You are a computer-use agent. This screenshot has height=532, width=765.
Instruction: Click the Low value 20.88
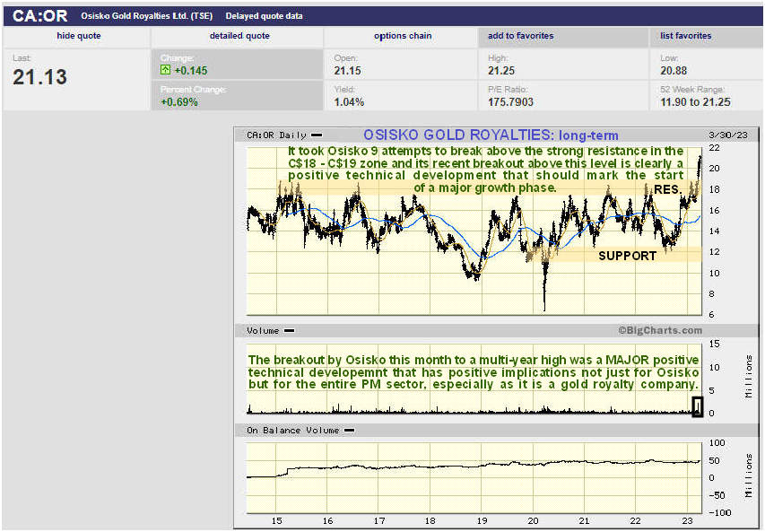(674, 71)
